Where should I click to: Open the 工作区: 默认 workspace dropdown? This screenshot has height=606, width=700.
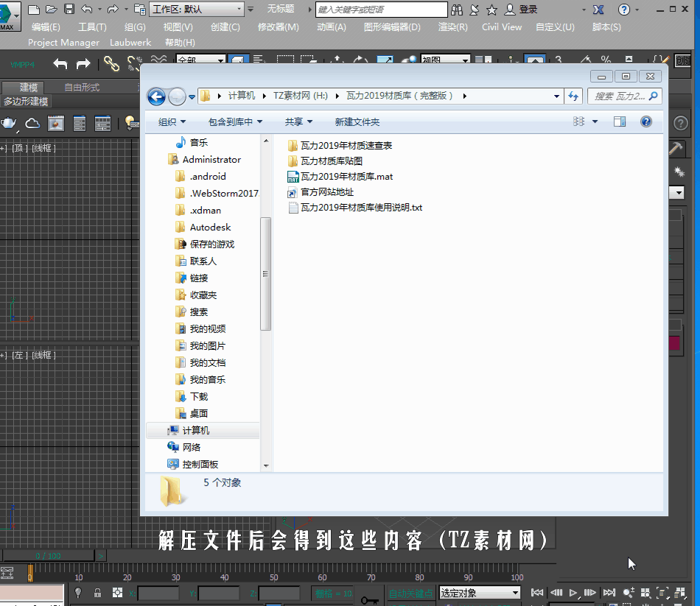click(197, 9)
